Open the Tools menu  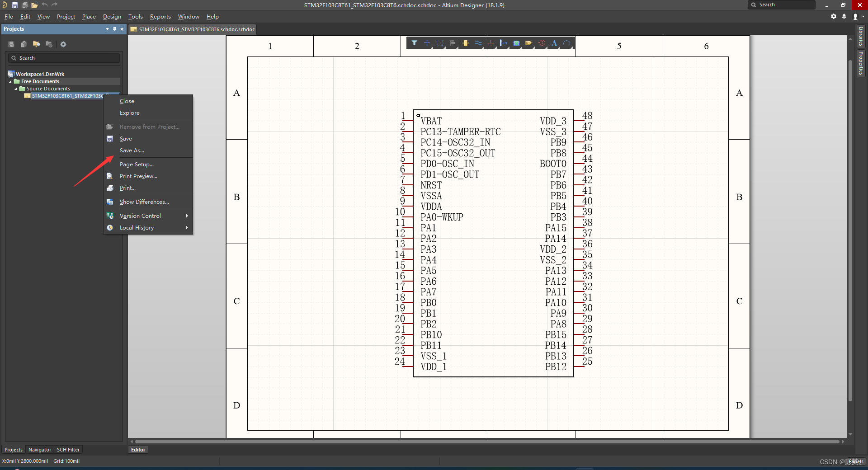(136, 17)
